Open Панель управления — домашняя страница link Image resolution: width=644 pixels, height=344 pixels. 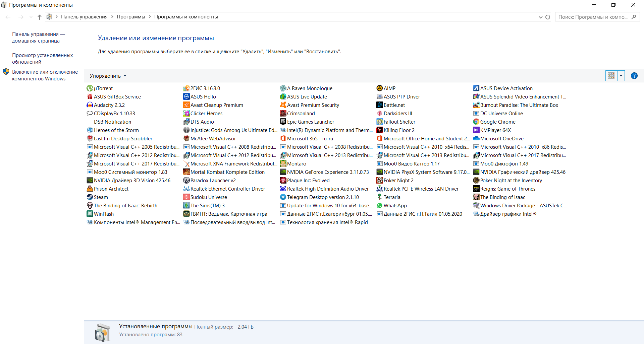tap(39, 38)
